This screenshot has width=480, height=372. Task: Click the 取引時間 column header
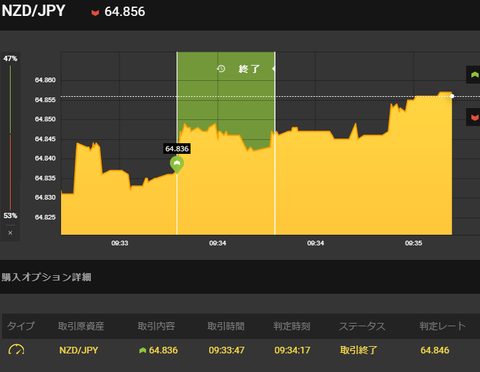(226, 326)
